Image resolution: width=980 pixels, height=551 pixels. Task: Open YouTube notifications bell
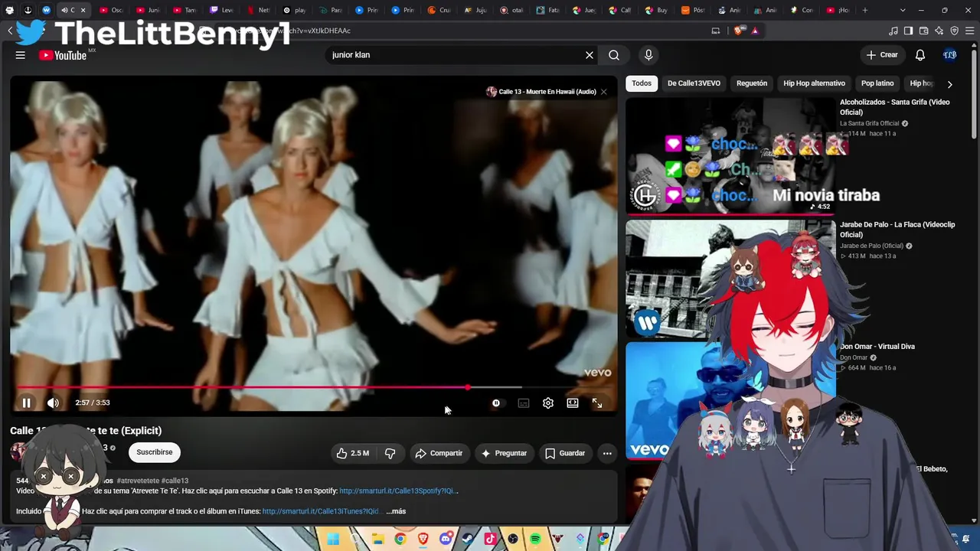tap(920, 55)
